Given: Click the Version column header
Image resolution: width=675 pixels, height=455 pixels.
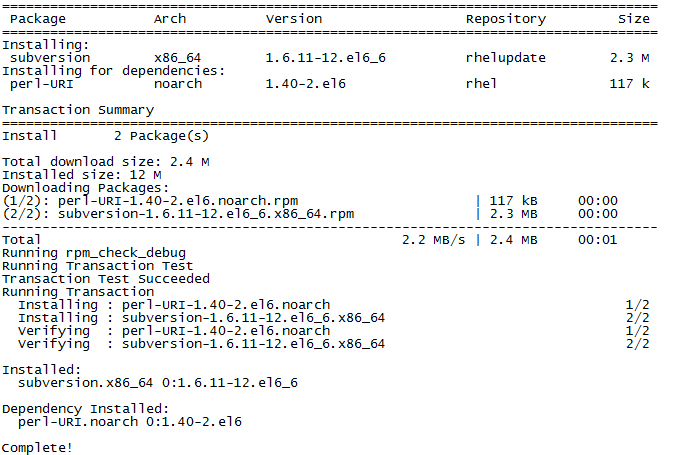Looking at the screenshot, I should 294,19.
